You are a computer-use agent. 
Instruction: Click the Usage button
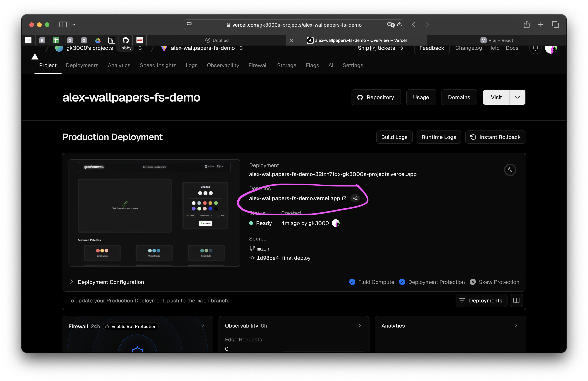[421, 97]
